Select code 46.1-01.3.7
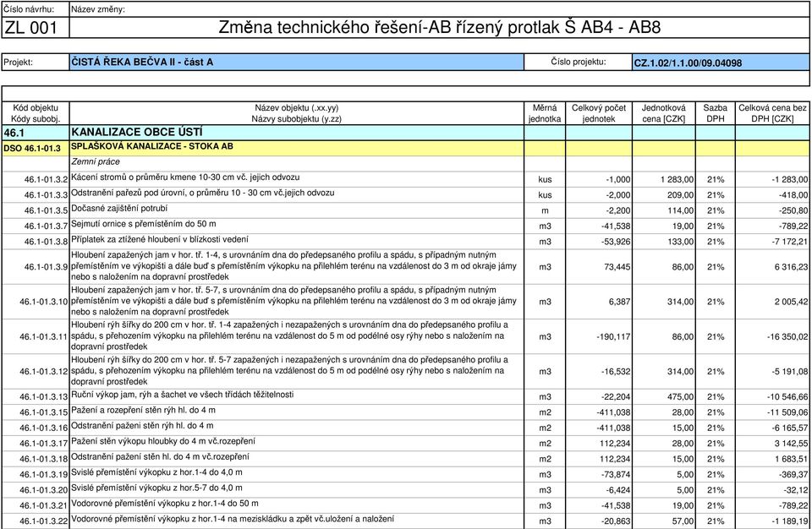Image resolution: width=812 pixels, height=529 pixels. point(46,226)
